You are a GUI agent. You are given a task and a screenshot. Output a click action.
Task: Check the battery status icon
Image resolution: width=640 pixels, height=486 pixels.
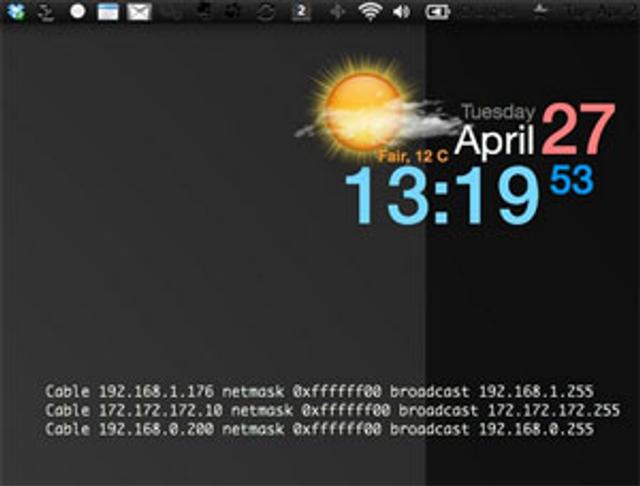tap(437, 12)
